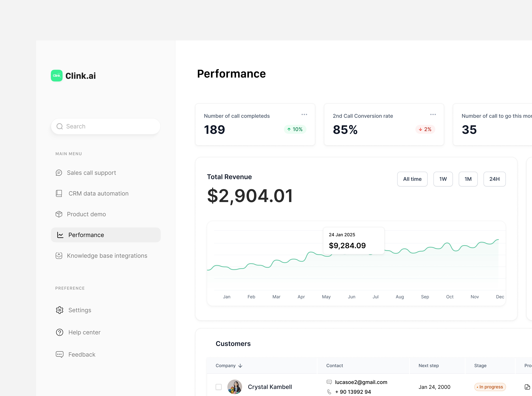This screenshot has height=396, width=532.
Task: Switch revenue chart to 24H view
Action: coord(495,179)
